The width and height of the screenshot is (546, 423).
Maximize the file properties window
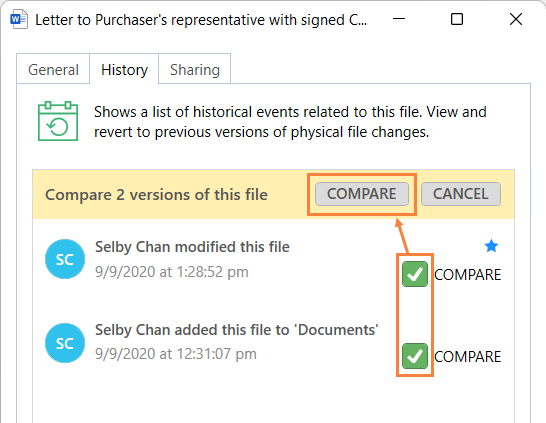[457, 19]
